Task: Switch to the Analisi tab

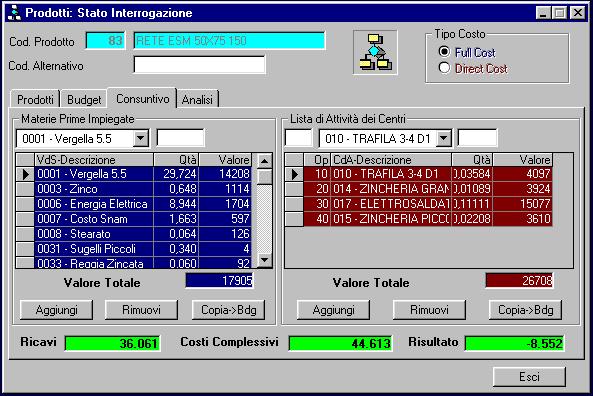Action: click(197, 99)
